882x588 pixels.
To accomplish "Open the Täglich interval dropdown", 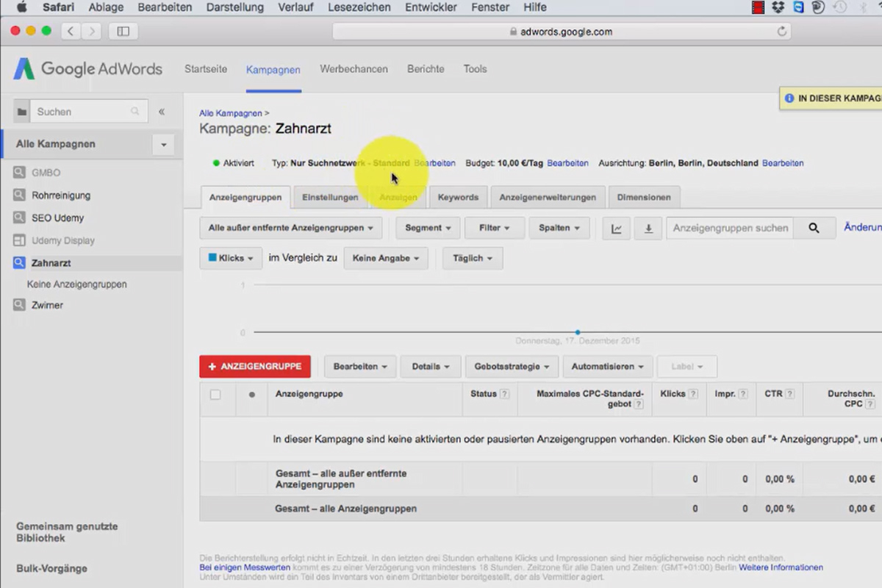I will [473, 259].
